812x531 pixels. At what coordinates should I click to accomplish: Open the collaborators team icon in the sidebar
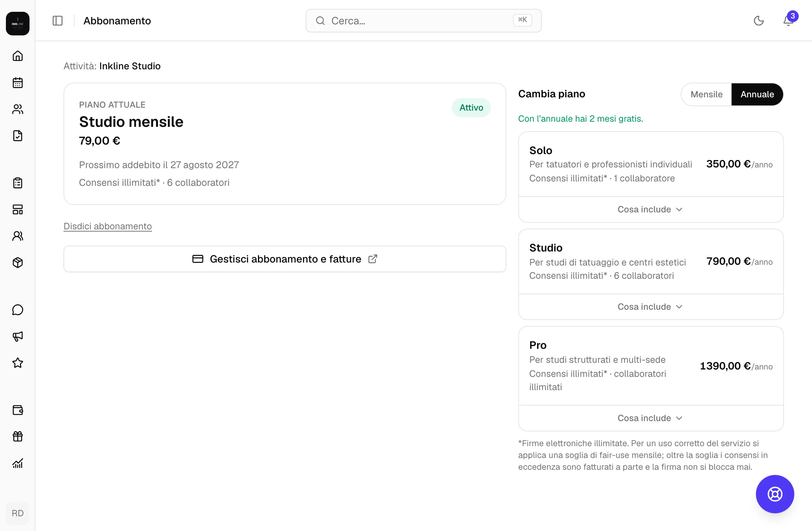(18, 236)
